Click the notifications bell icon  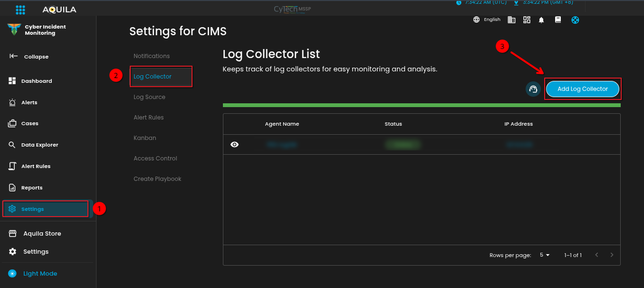541,20
